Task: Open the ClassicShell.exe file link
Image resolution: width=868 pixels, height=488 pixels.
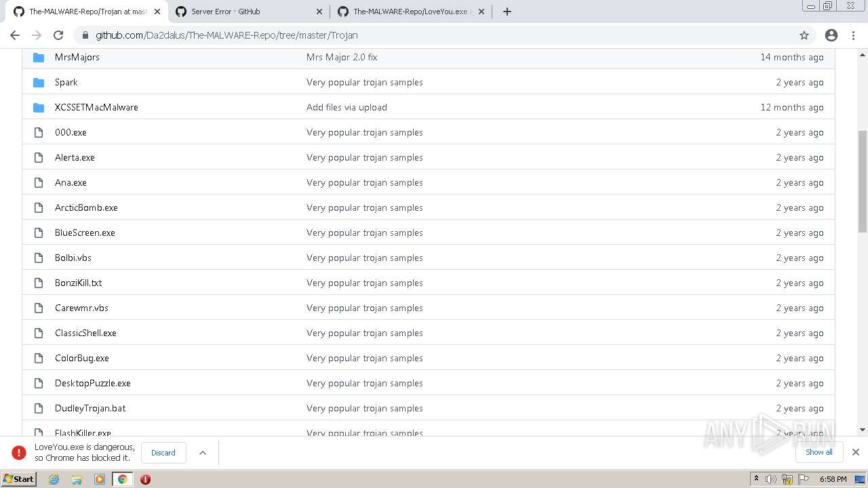Action: pyautogui.click(x=85, y=333)
